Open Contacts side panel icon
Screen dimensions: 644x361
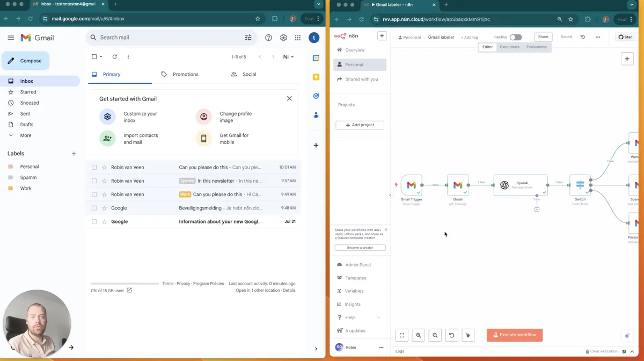coord(316,115)
